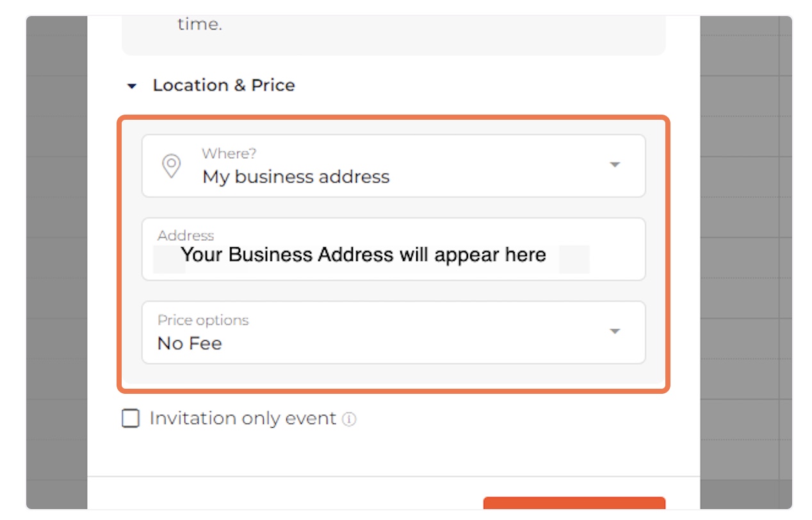Tick the Invitation only event checkbox

131,419
